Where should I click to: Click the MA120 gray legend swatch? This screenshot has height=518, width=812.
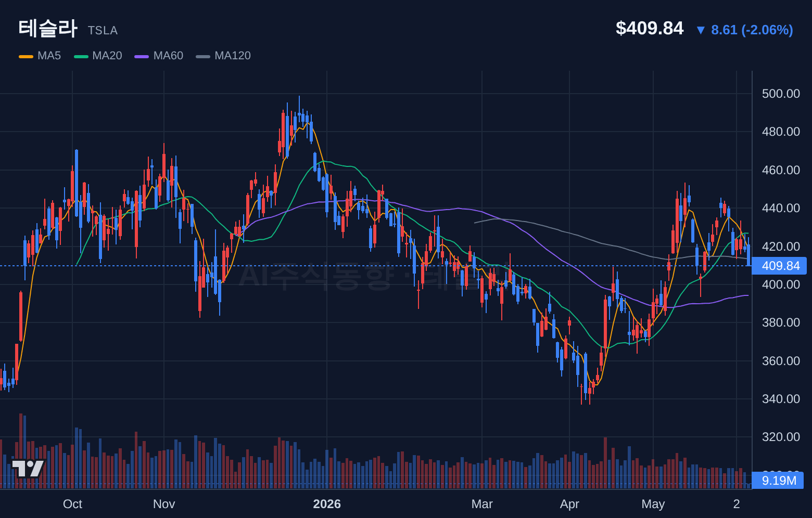coord(203,56)
